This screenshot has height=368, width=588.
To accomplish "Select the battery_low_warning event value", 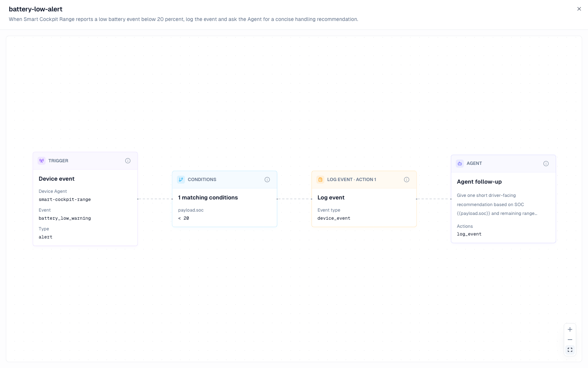I will [65, 218].
